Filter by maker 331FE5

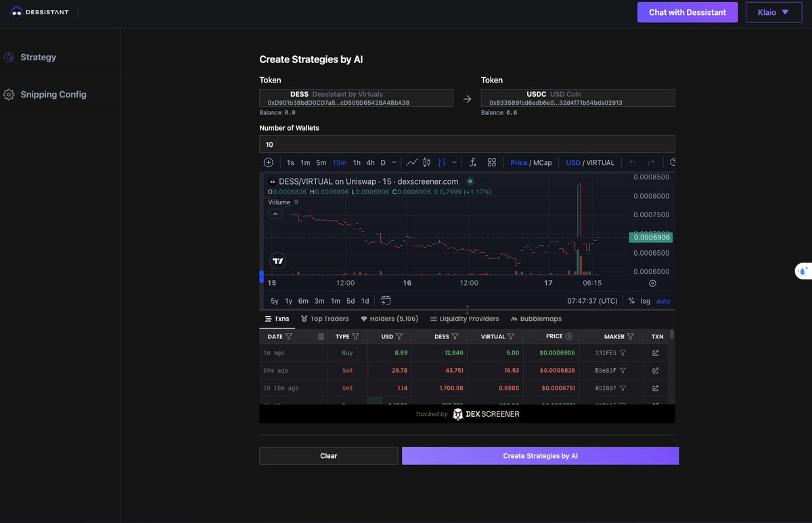pyautogui.click(x=623, y=353)
